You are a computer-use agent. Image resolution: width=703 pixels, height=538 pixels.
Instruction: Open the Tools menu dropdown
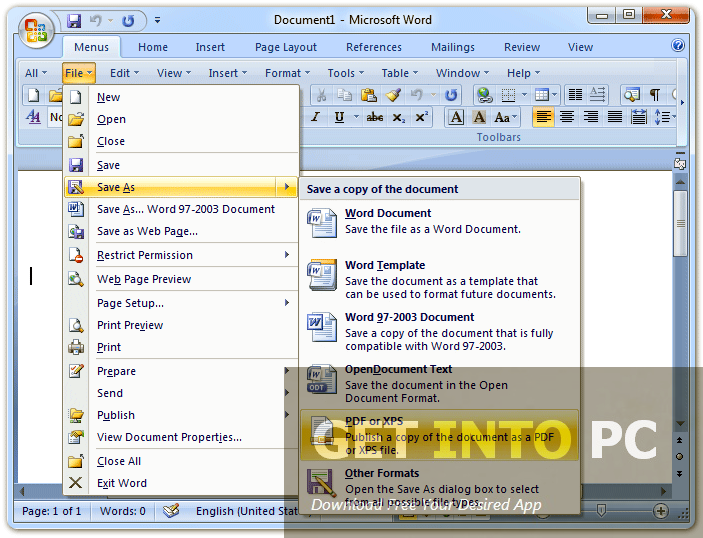[x=345, y=73]
